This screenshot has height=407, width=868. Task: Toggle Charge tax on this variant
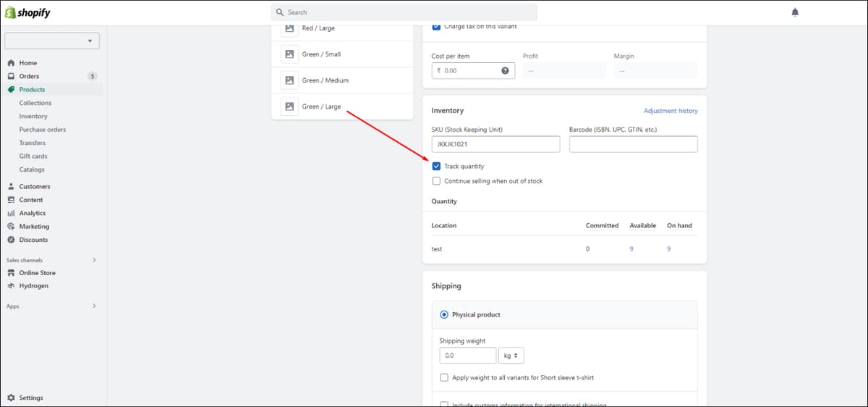pos(436,28)
